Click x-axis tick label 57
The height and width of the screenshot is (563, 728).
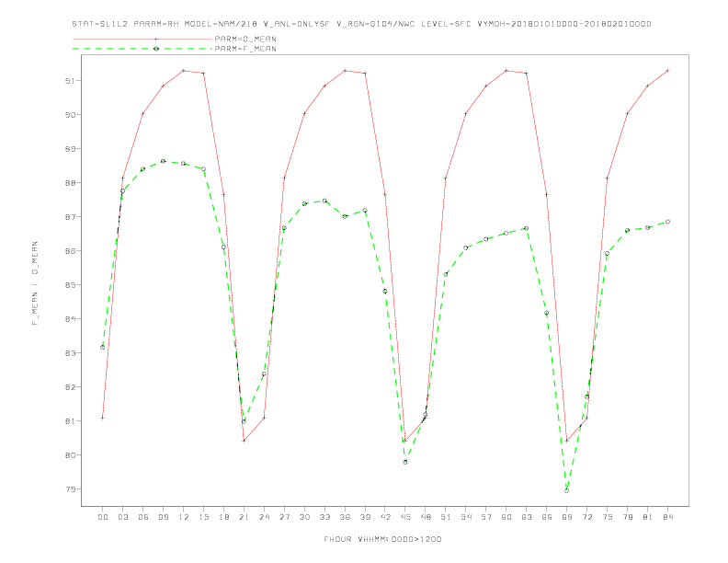click(486, 517)
